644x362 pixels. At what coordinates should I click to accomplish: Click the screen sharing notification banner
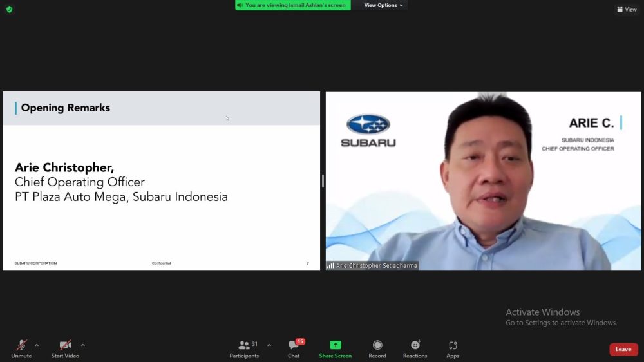pos(293,5)
